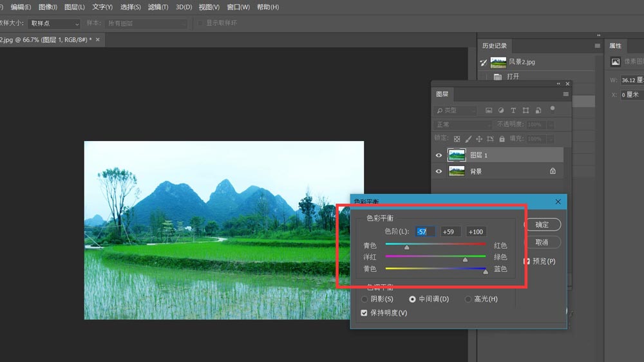Click the 黄色–蓝色 slider handle
Image resolution: width=644 pixels, height=362 pixels.
pos(486,271)
